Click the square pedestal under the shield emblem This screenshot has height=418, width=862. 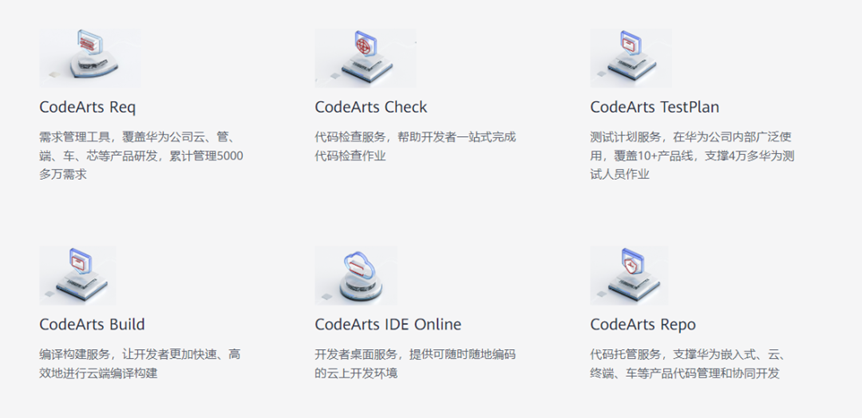(x=632, y=285)
